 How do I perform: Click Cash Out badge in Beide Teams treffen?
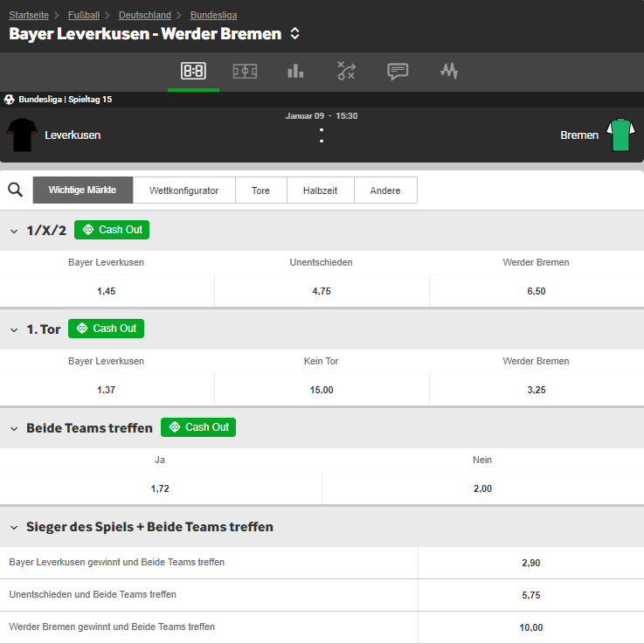pyautogui.click(x=198, y=427)
